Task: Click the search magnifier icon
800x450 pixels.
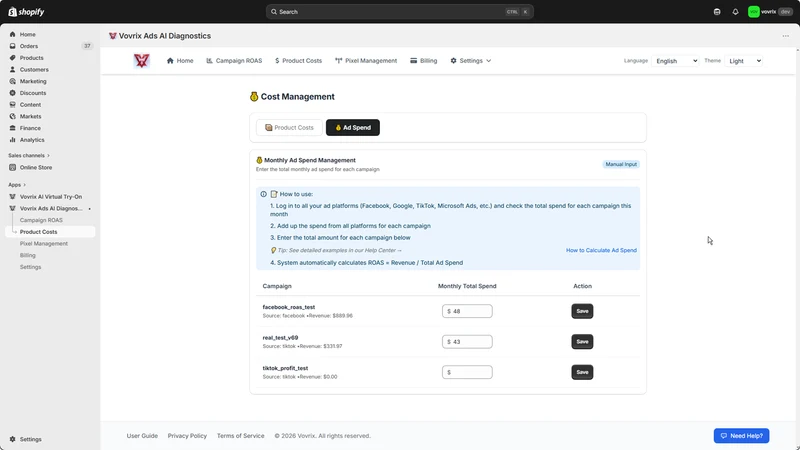Action: (274, 12)
